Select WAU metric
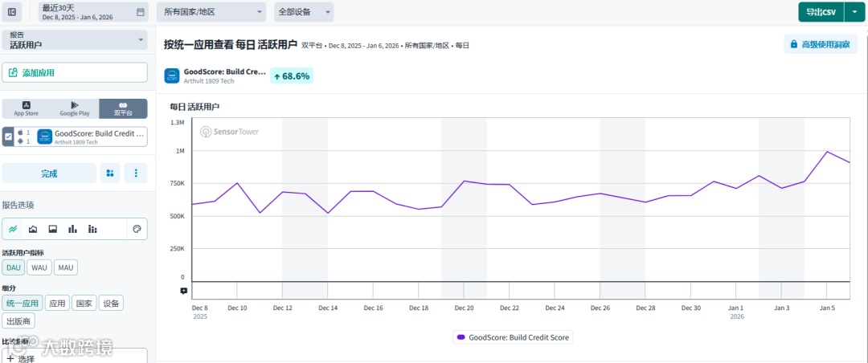 pyautogui.click(x=39, y=267)
